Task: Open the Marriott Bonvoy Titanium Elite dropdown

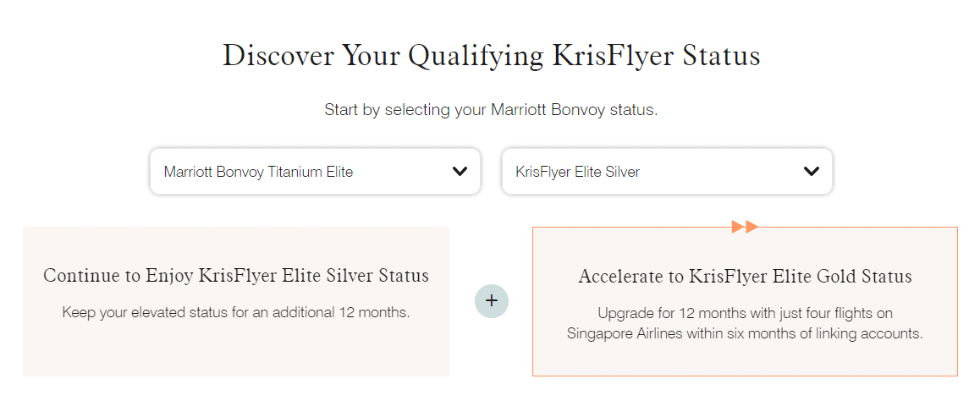Action: pyautogui.click(x=315, y=172)
